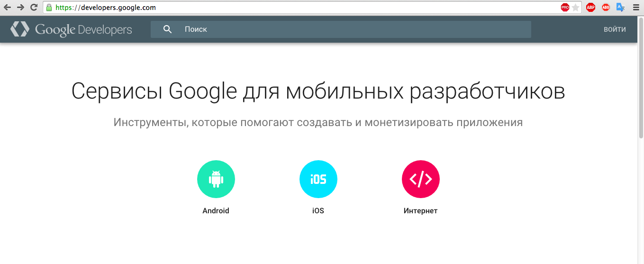Go forward with the browser forward arrow
644x264 pixels.
(x=20, y=8)
